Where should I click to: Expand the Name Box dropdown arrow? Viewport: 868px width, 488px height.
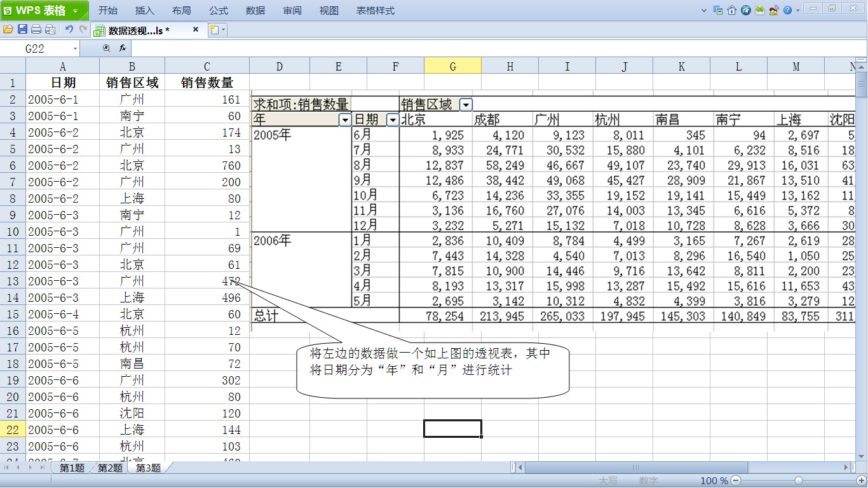[75, 49]
